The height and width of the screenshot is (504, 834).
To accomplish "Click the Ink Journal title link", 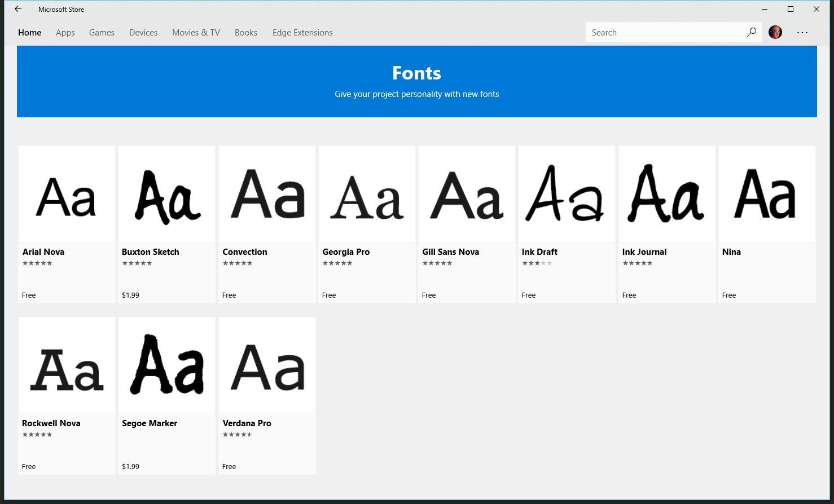I will pos(644,252).
